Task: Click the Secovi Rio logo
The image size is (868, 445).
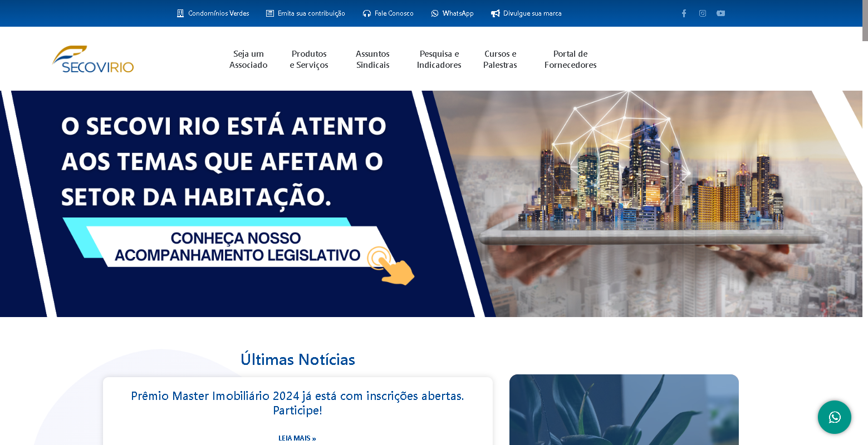Action: coord(93,59)
